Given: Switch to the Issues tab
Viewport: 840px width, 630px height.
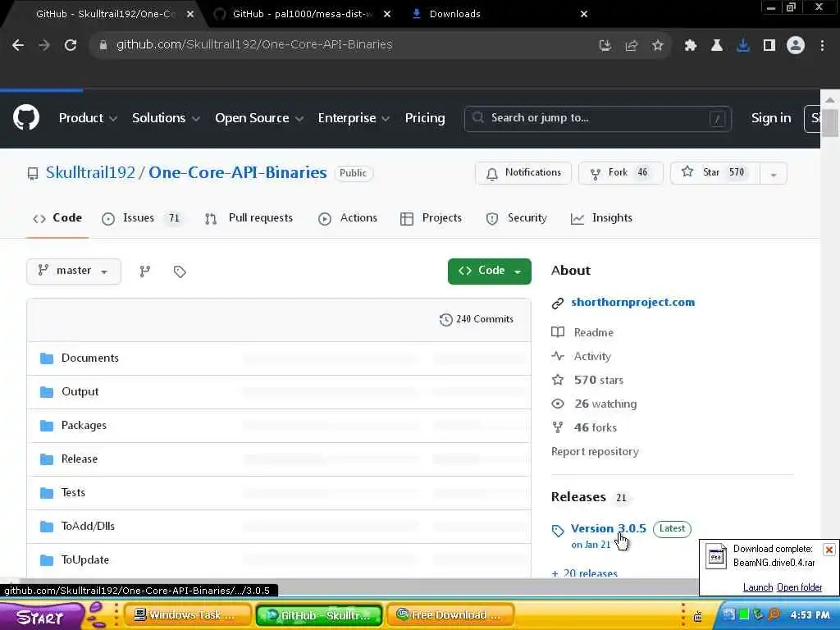Looking at the screenshot, I should tap(141, 218).
